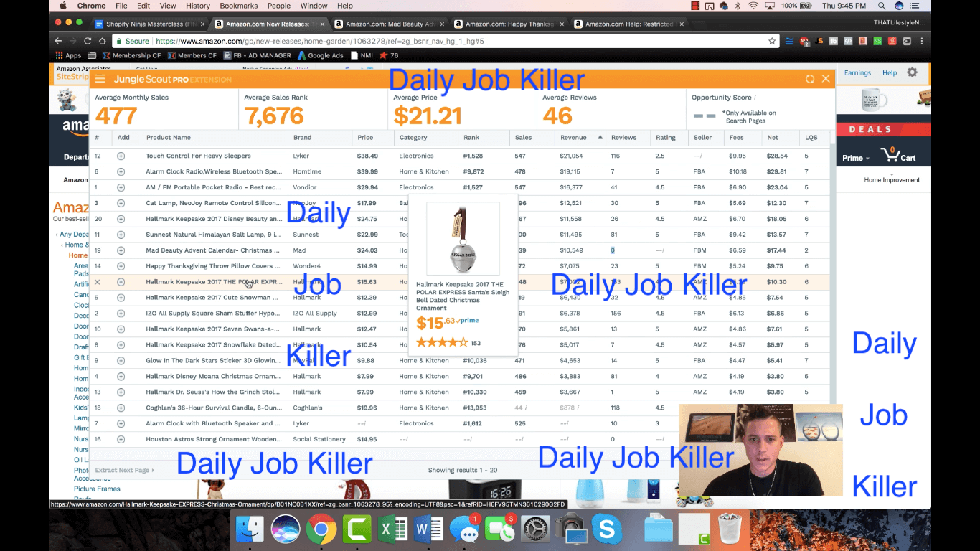This screenshot has width=980, height=551.
Task: Click Extract Next Page link
Action: point(124,470)
